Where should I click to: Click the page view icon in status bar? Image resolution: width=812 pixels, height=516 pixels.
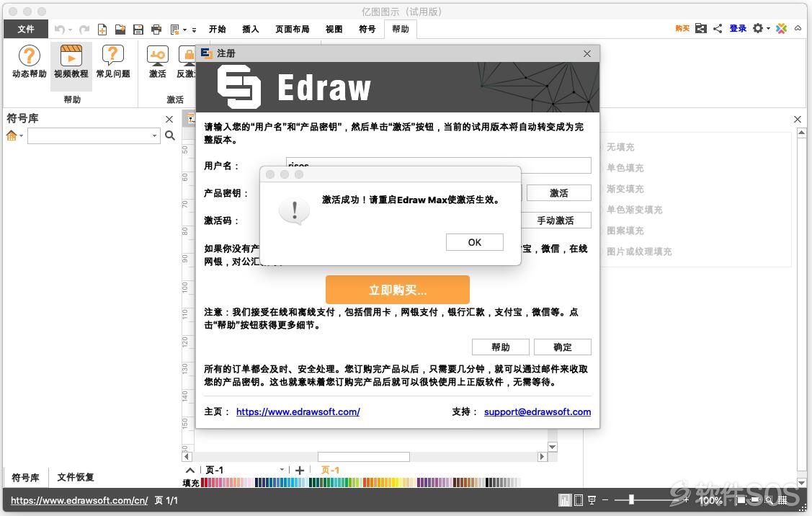(x=579, y=500)
